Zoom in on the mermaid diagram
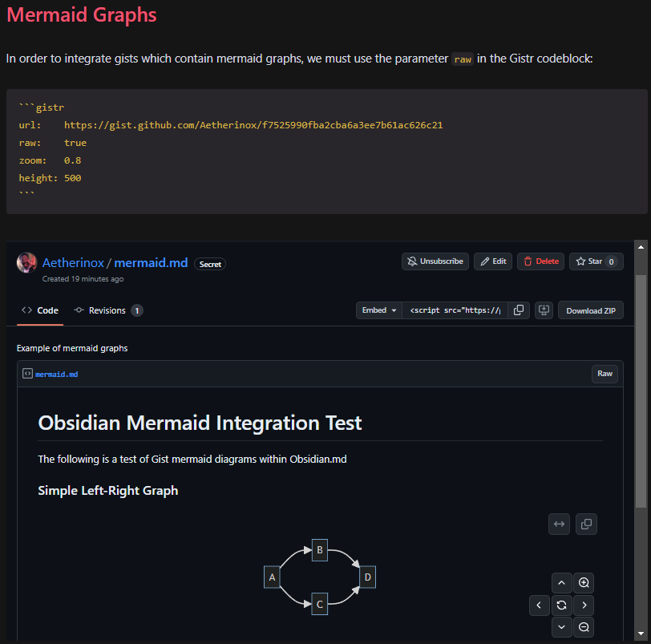Image resolution: width=651 pixels, height=644 pixels. 584,582
